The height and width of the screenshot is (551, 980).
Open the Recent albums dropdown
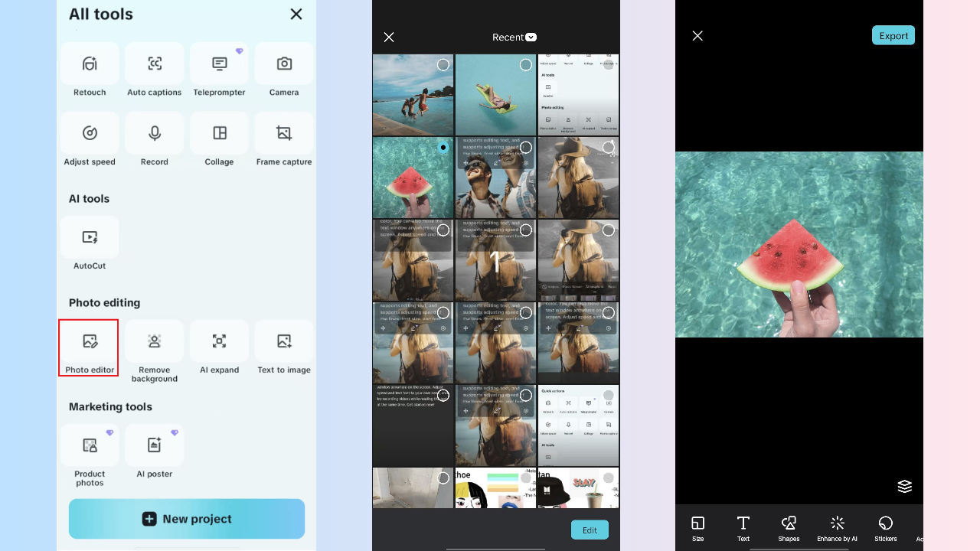pyautogui.click(x=514, y=37)
